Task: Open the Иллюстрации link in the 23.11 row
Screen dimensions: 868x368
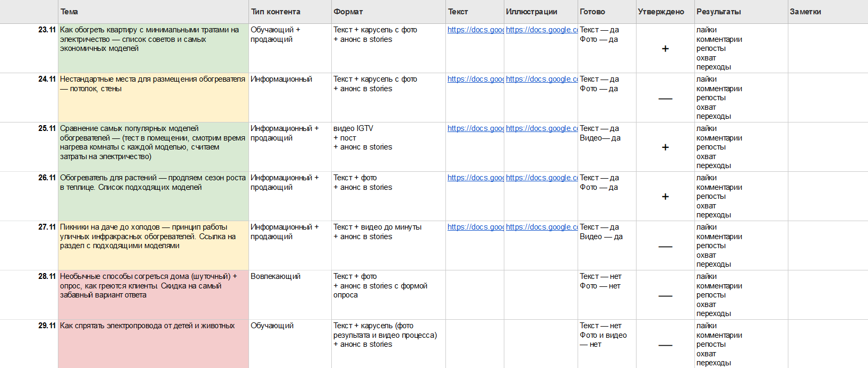Action: click(541, 30)
